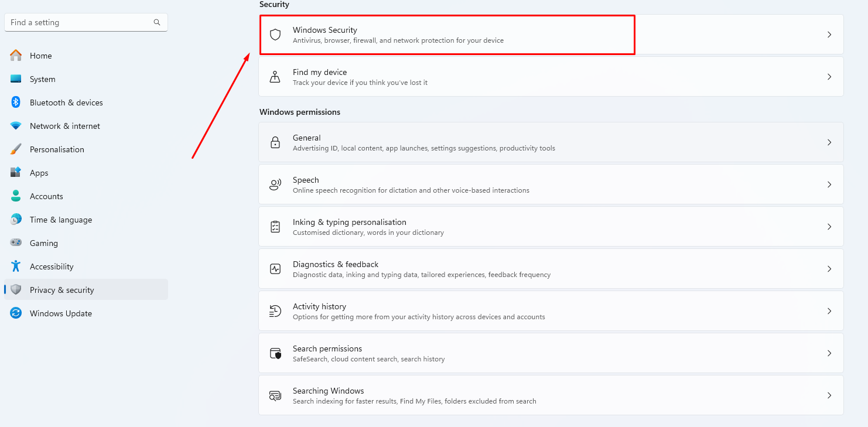Open Speech settings chevron arrow

click(829, 185)
